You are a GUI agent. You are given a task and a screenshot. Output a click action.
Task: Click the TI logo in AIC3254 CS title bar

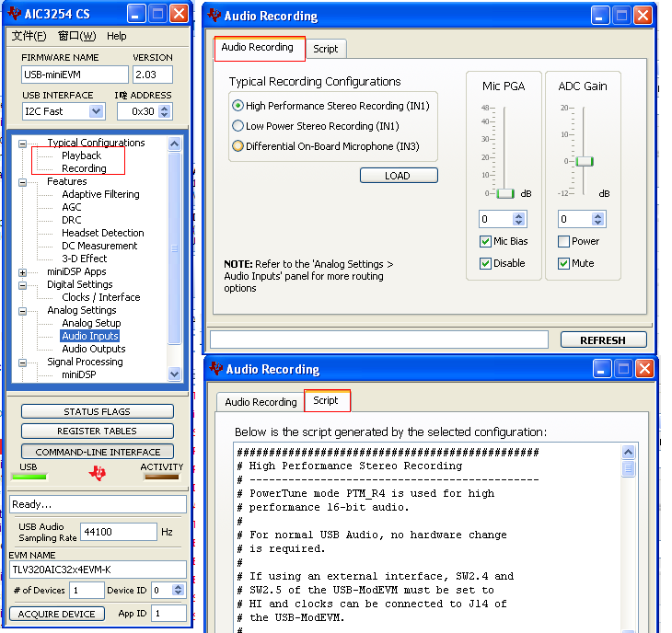click(14, 14)
